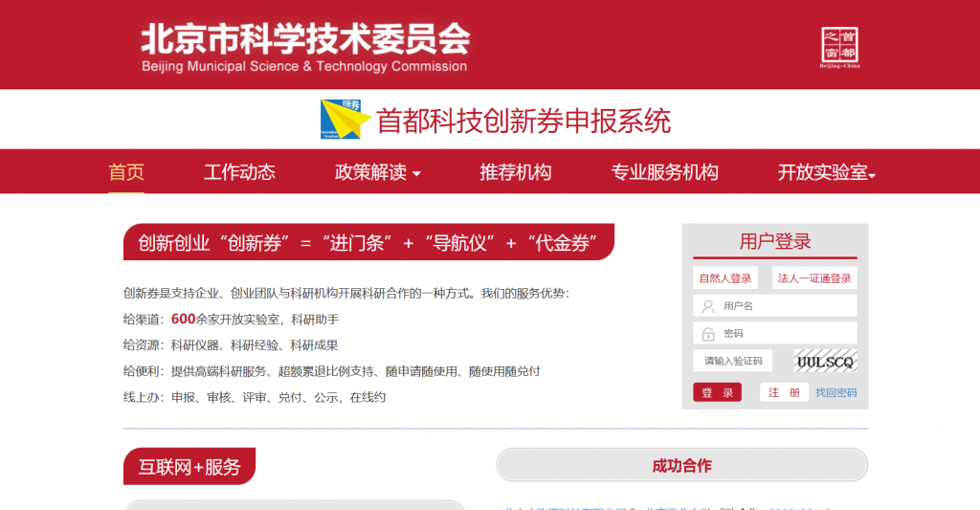Click the 600余家开放实验室 text line
980x510 pixels.
[x=231, y=320]
